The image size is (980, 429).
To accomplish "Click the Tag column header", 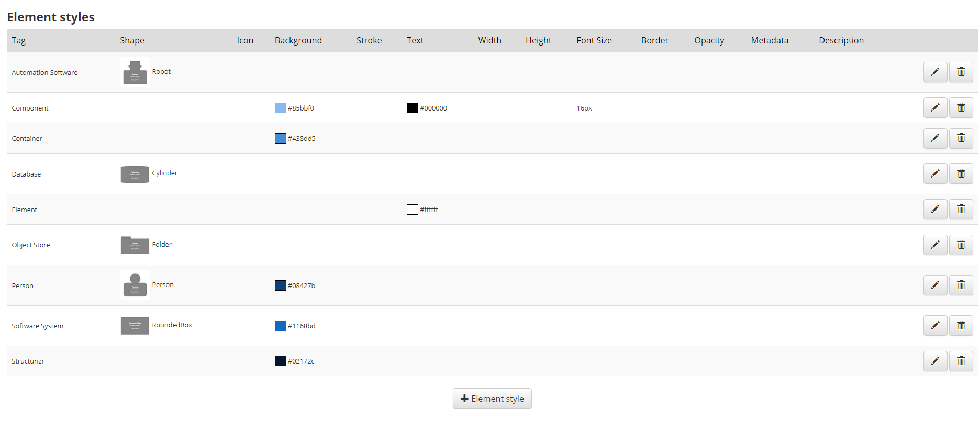I will pyautogui.click(x=19, y=40).
